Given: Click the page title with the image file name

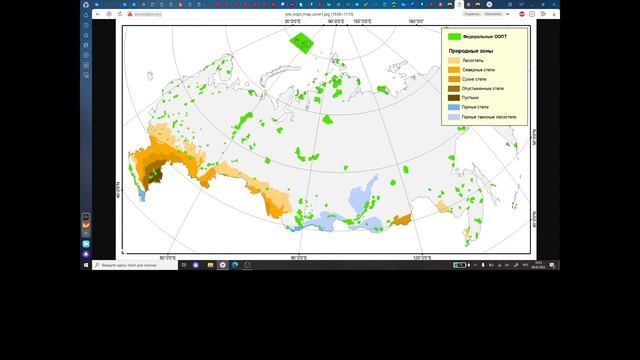Looking at the screenshot, I should (x=319, y=14).
